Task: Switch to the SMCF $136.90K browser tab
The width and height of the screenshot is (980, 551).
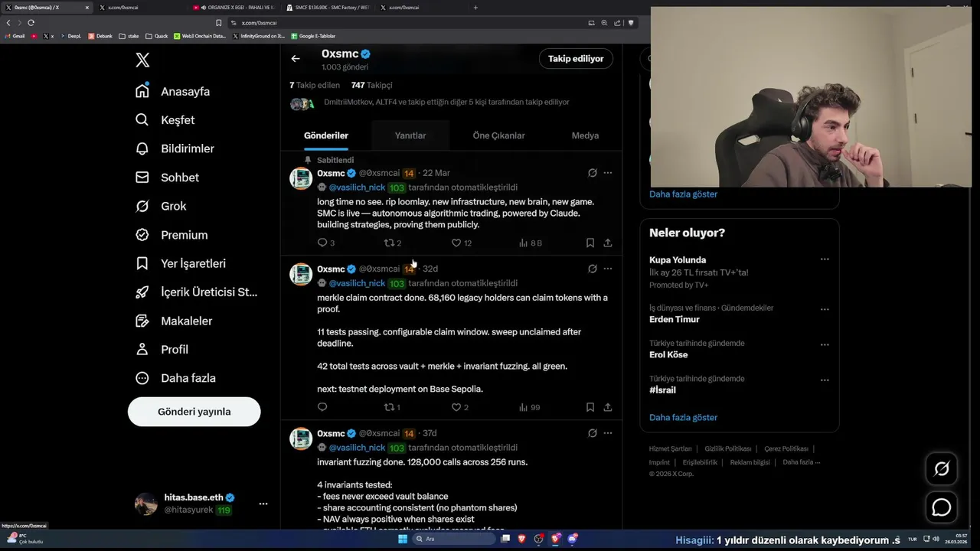Action: click(330, 8)
